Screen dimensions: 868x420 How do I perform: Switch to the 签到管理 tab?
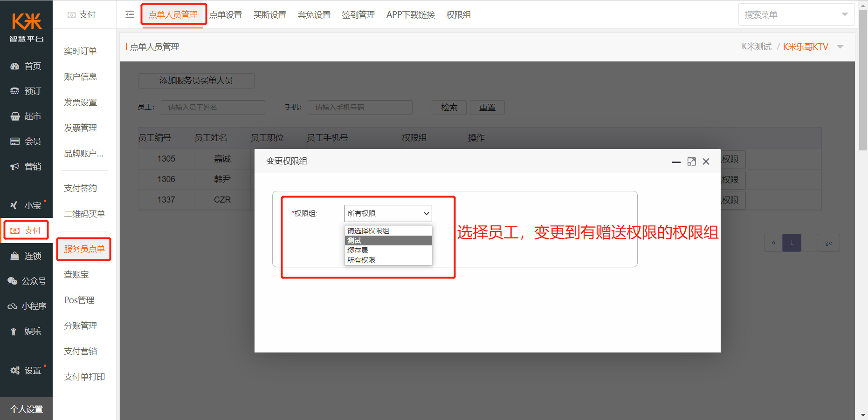tap(358, 15)
